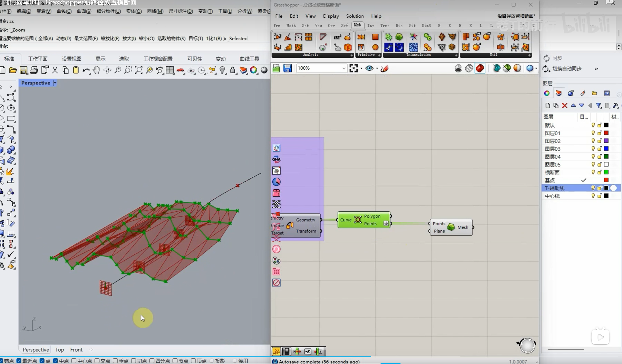Open the Perspective viewport title dropdown arrow
The width and height of the screenshot is (622, 364).
tap(55, 83)
